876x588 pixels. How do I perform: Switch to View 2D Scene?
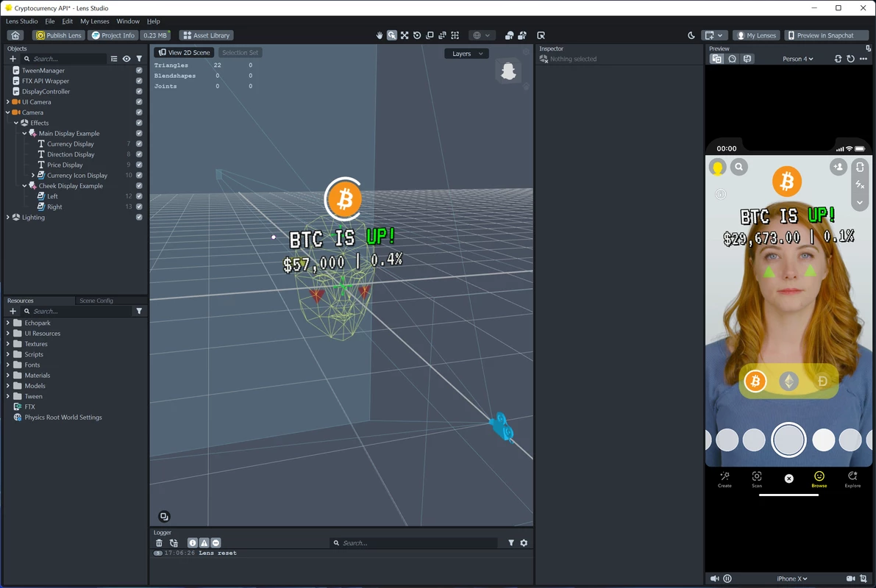pos(185,52)
